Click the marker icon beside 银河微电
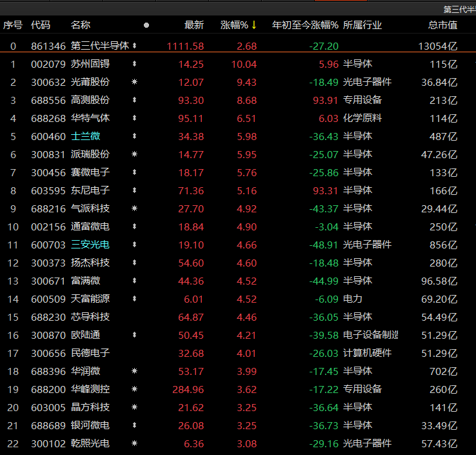Viewport: 476px width, 455px height. point(135,425)
